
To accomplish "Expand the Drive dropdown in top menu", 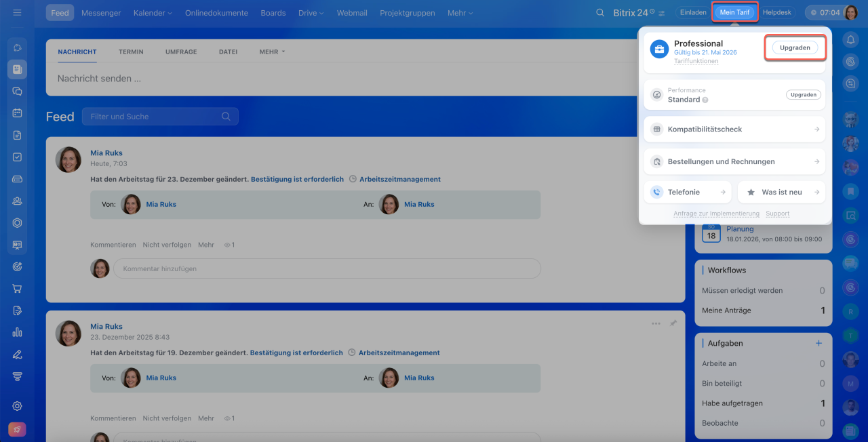I will tap(311, 13).
